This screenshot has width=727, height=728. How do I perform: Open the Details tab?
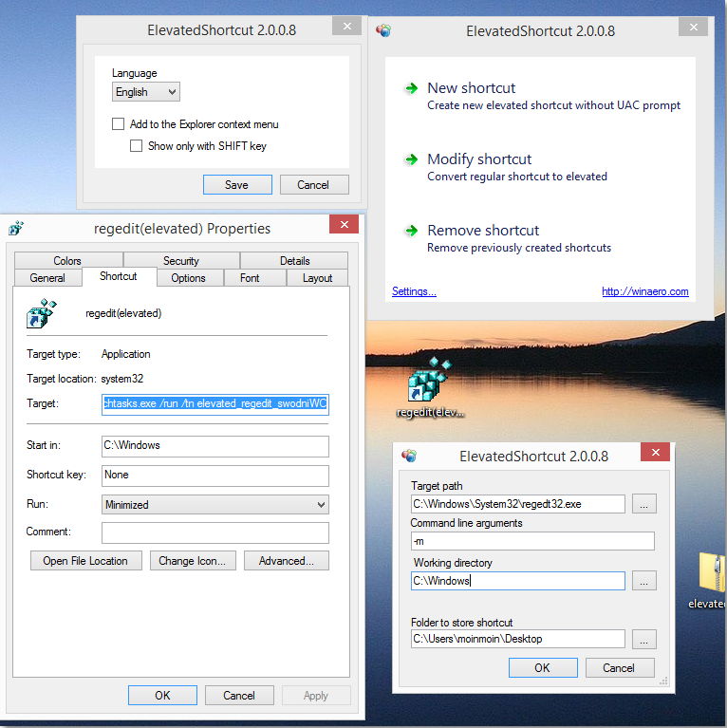click(294, 260)
